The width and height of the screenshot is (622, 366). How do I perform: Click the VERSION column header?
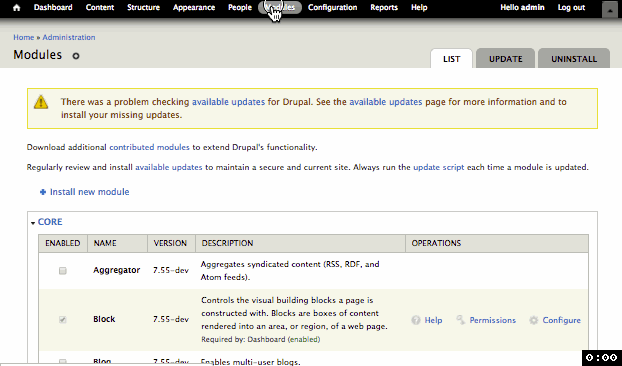[170, 243]
